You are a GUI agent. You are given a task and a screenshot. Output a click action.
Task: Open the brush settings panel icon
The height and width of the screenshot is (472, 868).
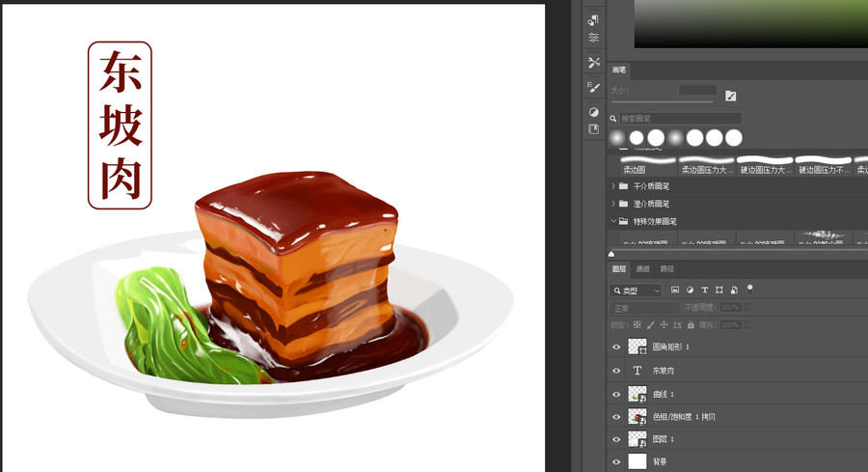(x=594, y=87)
